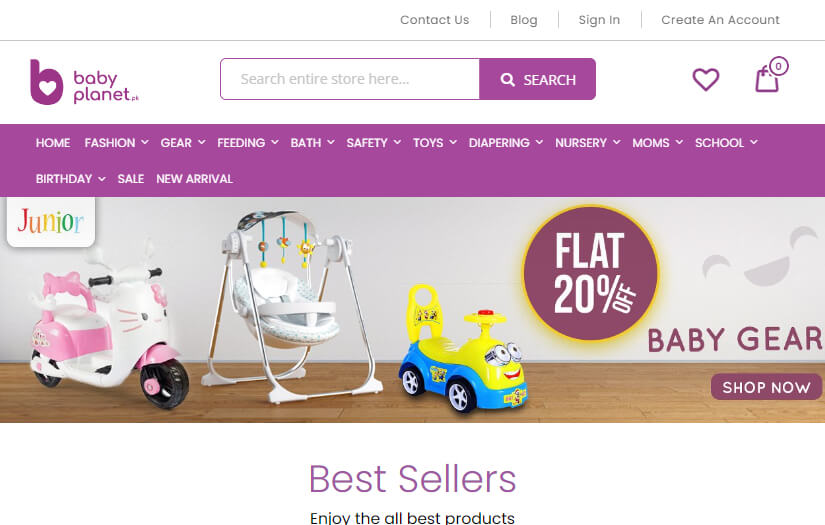825x525 pixels.
Task: Click the Baby Planet logo
Action: 85,82
